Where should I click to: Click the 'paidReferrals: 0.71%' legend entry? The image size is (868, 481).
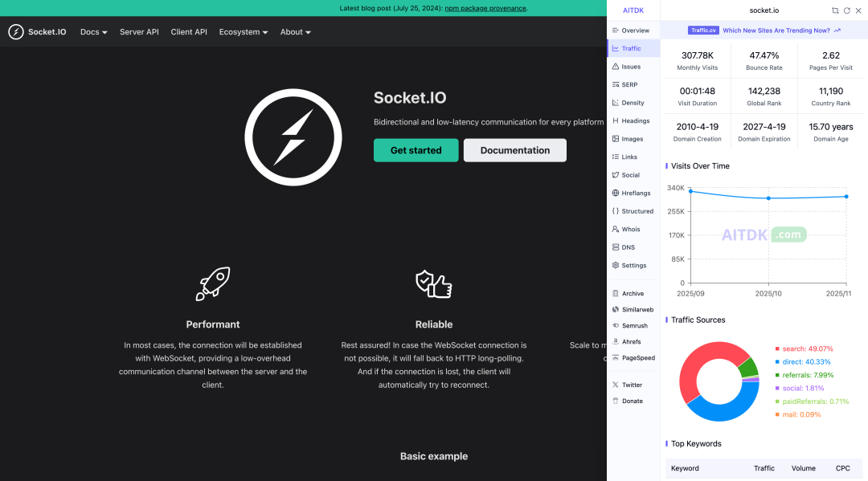point(812,402)
